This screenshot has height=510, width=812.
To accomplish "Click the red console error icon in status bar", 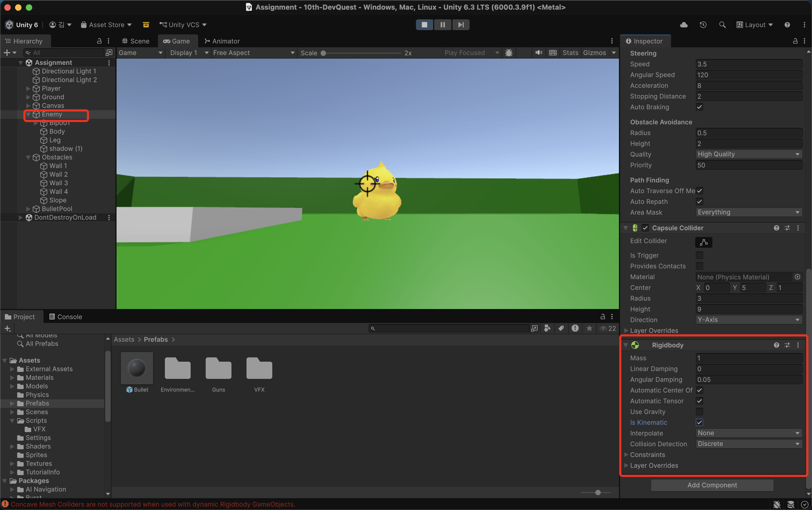I will (5, 504).
